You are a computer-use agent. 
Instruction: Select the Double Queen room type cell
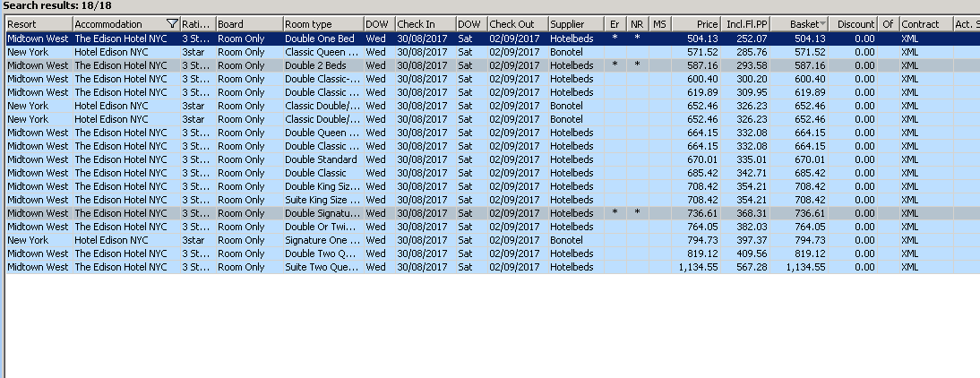pos(323,133)
